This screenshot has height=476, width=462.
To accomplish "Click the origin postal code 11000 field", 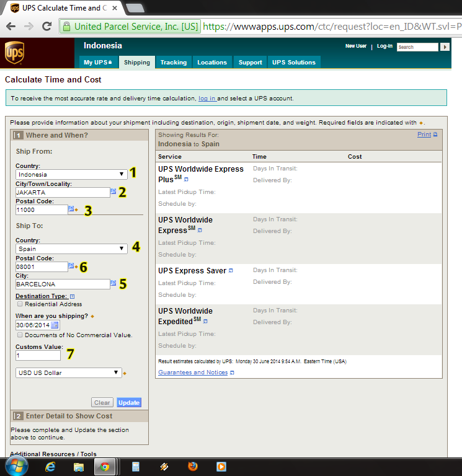I will pos(42,209).
